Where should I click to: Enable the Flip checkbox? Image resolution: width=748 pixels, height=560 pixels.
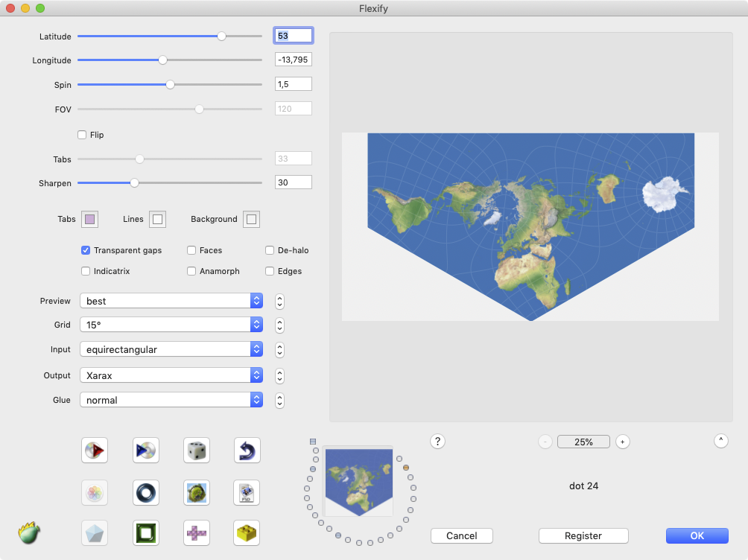pyautogui.click(x=83, y=135)
